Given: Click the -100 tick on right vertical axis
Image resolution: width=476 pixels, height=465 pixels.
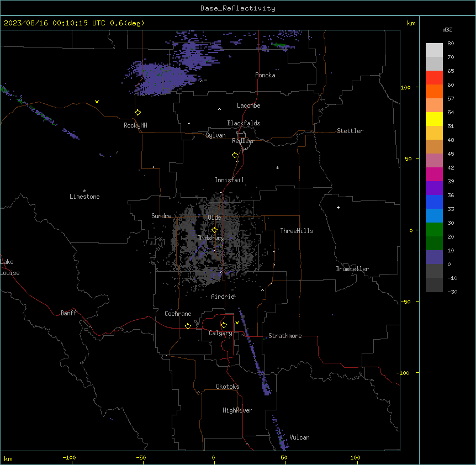Looking at the screenshot, I should (x=403, y=373).
